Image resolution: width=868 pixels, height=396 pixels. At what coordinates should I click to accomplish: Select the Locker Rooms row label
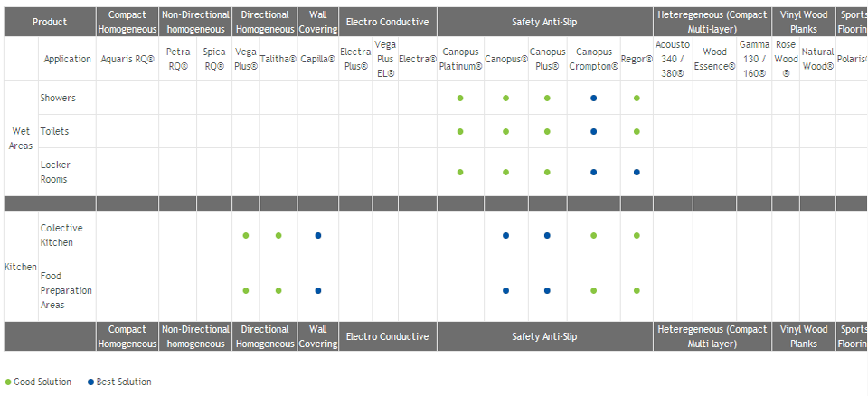(x=55, y=173)
